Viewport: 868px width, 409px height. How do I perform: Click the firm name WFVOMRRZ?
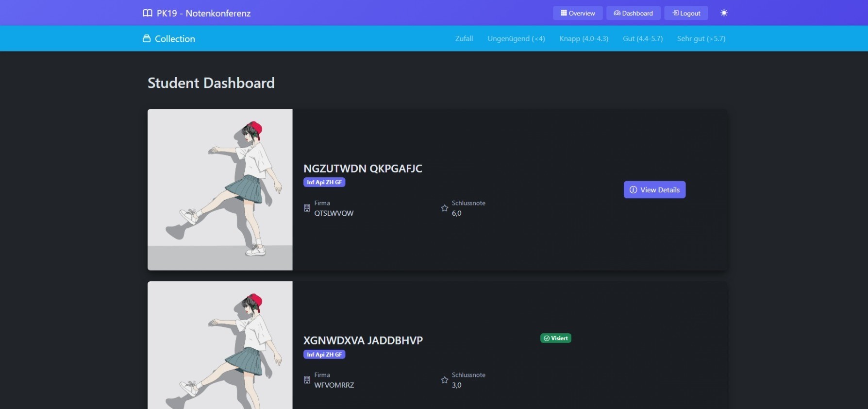[334, 385]
